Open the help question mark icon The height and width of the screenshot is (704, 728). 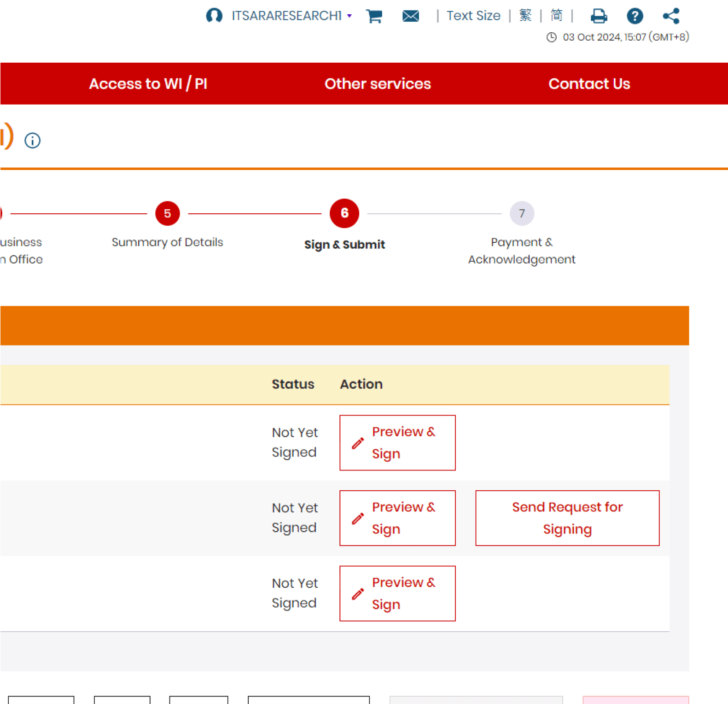[x=635, y=16]
